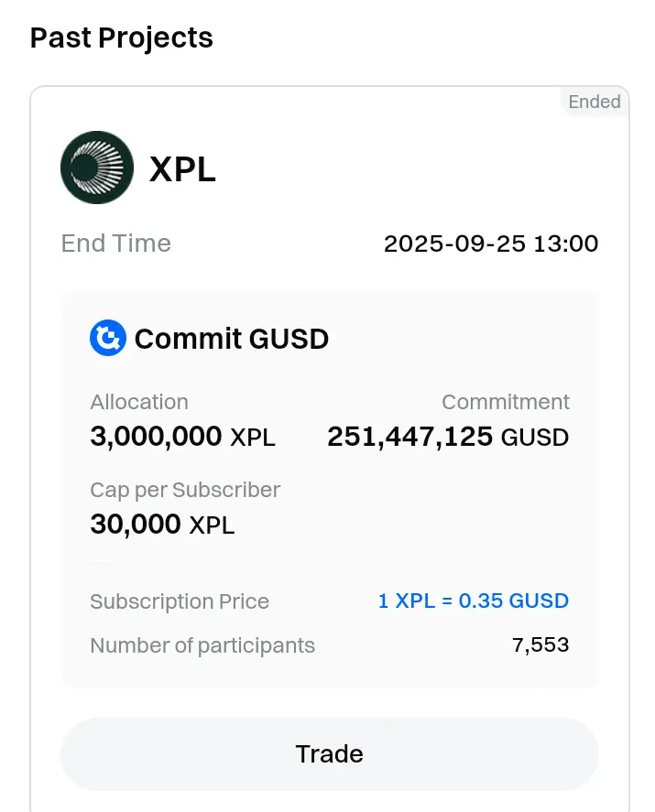Click the 1 XPL = 0.35 GUSD link
This screenshot has height=812, width=655.
pyautogui.click(x=473, y=601)
